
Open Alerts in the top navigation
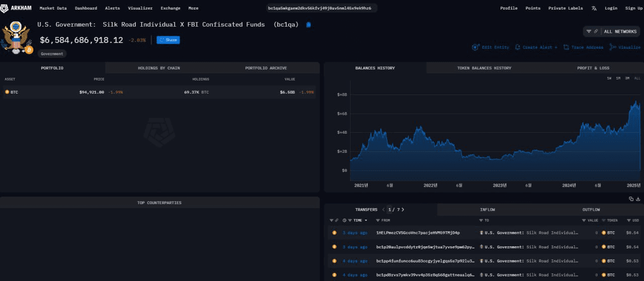[x=113, y=8]
